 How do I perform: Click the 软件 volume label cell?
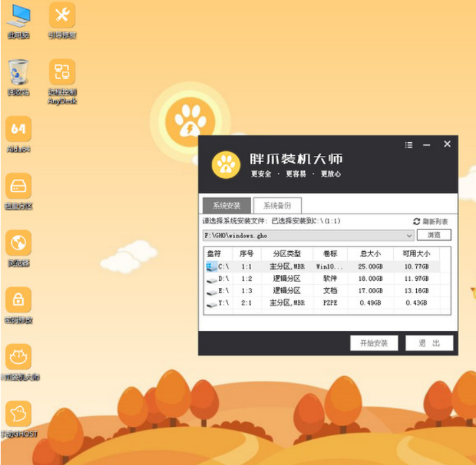click(x=330, y=278)
